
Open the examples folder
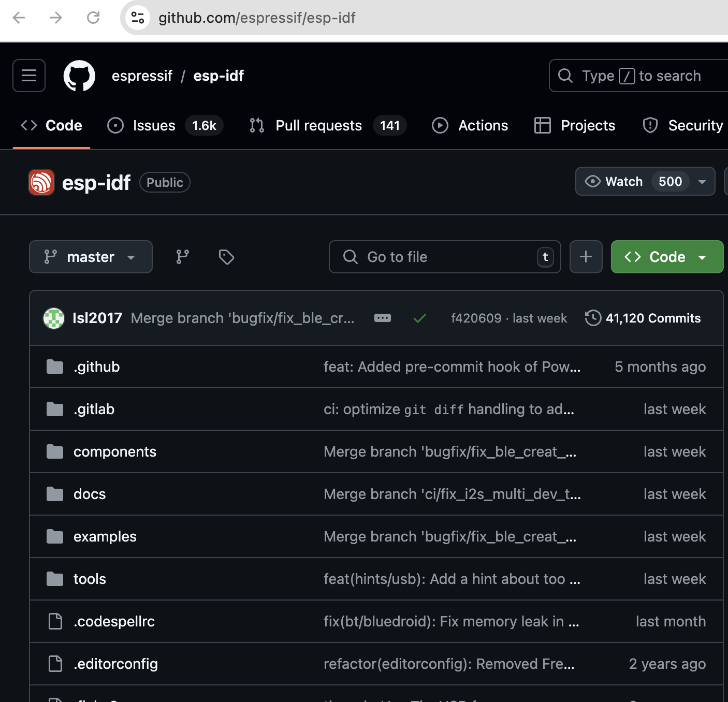coord(105,536)
